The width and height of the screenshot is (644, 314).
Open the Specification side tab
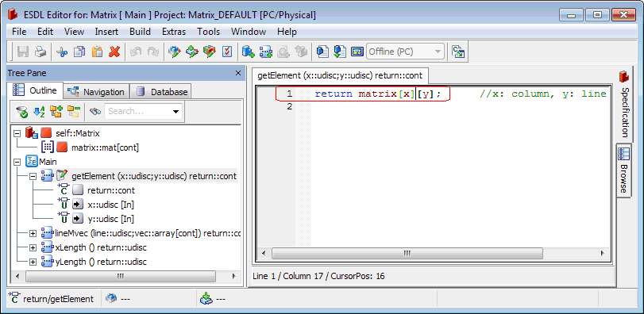point(624,105)
